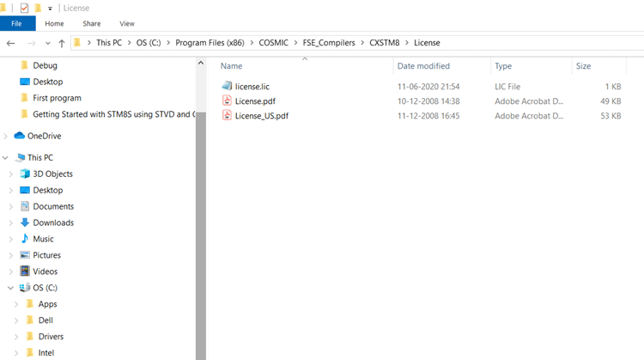This screenshot has height=360, width=644.
Task: Click FSE_Compilers in the address breadcrumb
Action: [328, 43]
